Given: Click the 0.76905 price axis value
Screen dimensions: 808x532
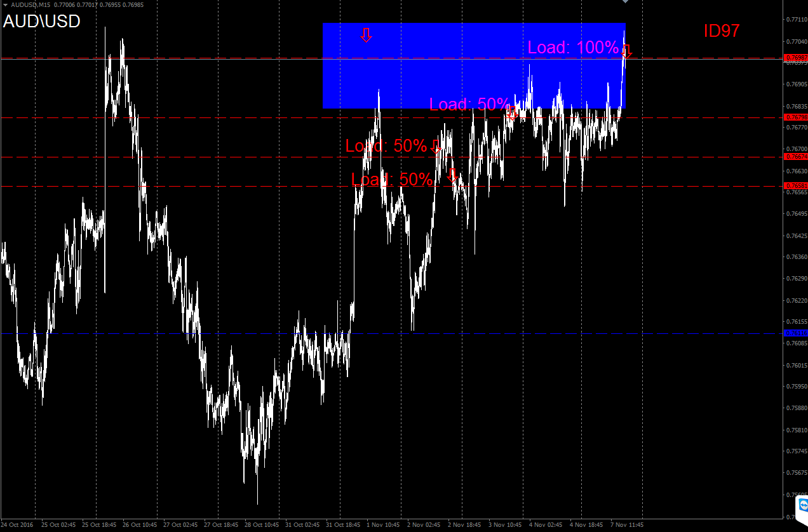Looking at the screenshot, I should pos(797,84).
